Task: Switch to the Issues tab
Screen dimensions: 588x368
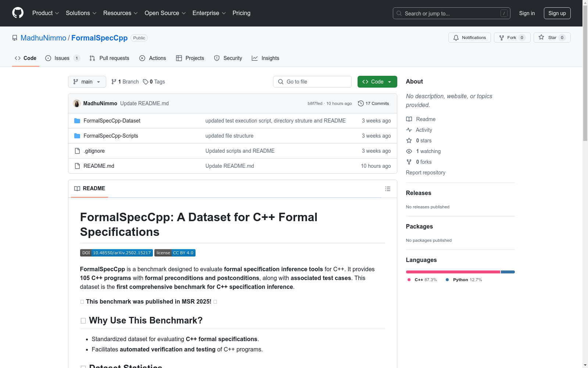Action: 62,58
